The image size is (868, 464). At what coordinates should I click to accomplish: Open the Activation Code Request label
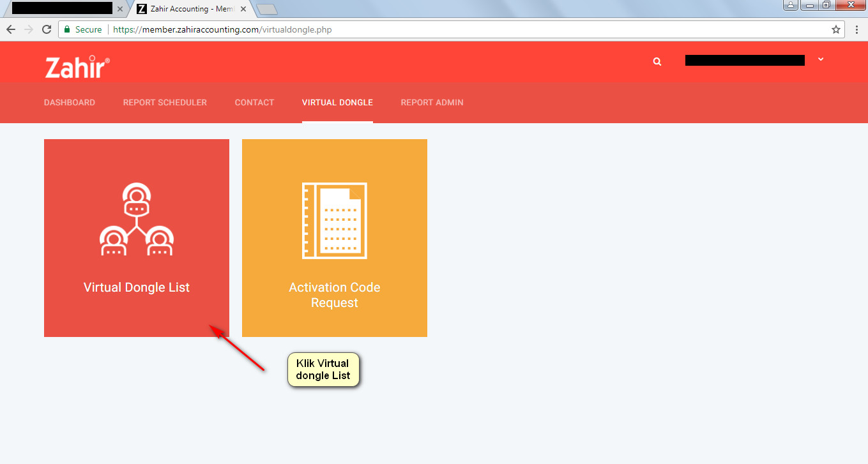coord(335,295)
